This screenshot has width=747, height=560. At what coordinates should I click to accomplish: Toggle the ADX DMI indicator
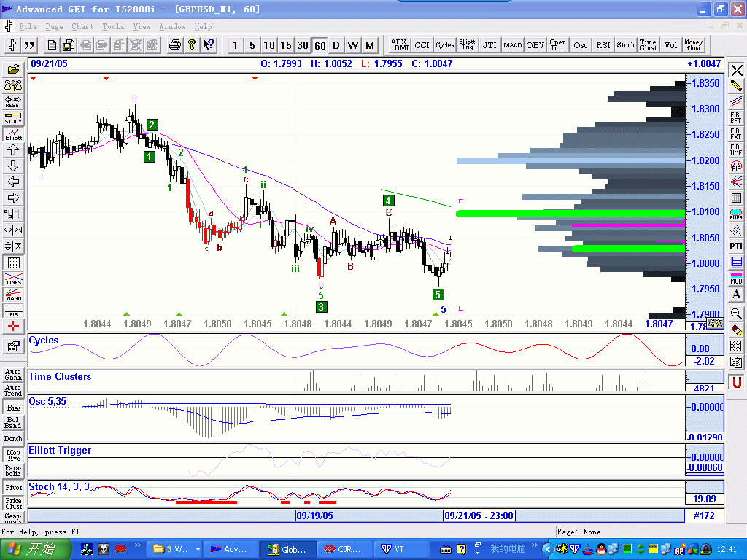coord(399,45)
